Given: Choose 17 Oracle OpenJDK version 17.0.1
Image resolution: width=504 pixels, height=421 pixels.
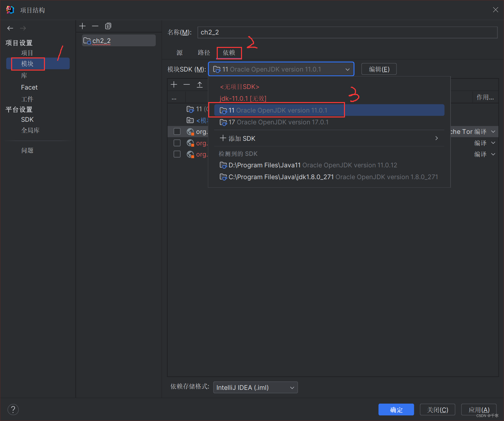Looking at the screenshot, I should [329, 122].
